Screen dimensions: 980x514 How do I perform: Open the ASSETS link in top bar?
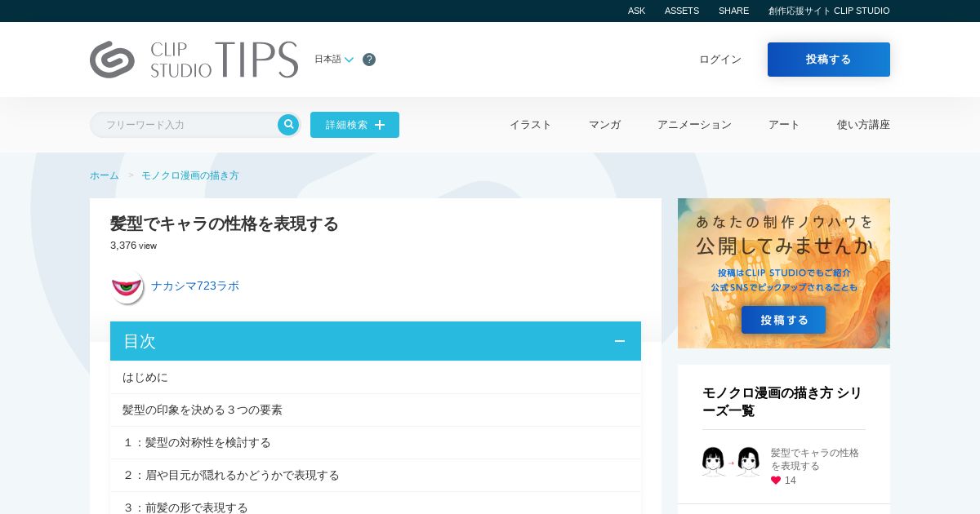[x=682, y=11]
